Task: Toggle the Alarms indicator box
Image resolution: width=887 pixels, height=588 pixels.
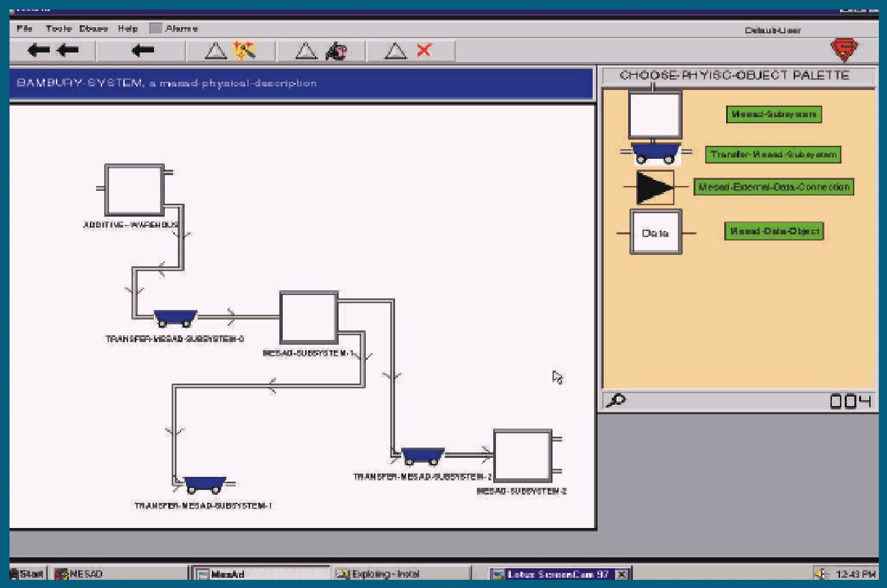Action: click(x=155, y=29)
